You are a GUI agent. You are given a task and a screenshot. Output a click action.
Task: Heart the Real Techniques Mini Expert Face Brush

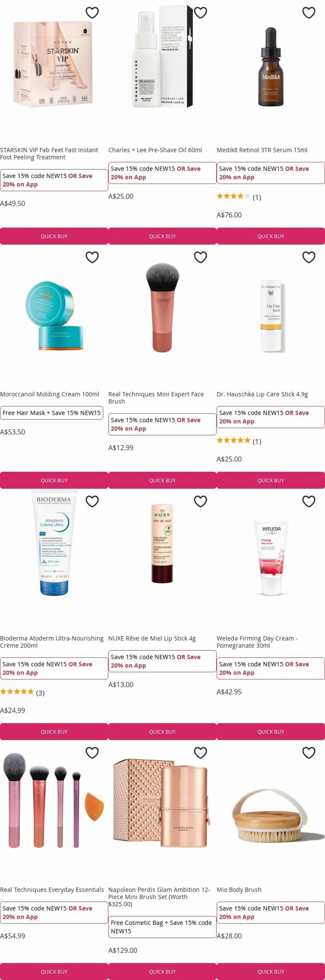pos(200,257)
